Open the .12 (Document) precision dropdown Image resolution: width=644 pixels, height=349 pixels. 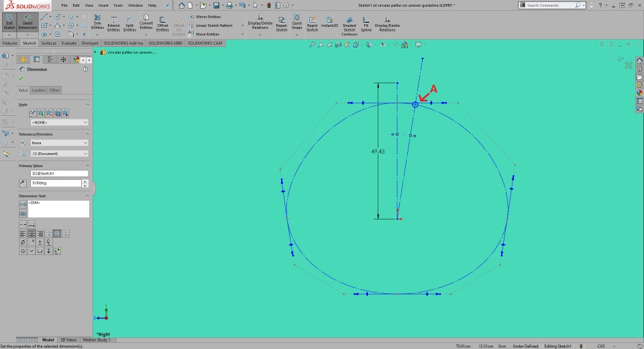[x=59, y=154]
